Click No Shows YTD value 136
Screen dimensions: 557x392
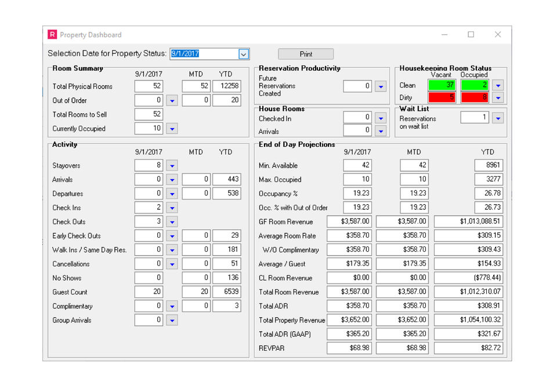pos(227,278)
